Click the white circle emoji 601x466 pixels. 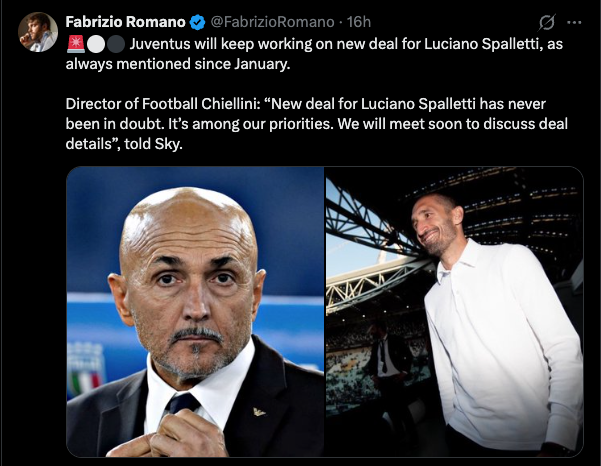(94, 44)
